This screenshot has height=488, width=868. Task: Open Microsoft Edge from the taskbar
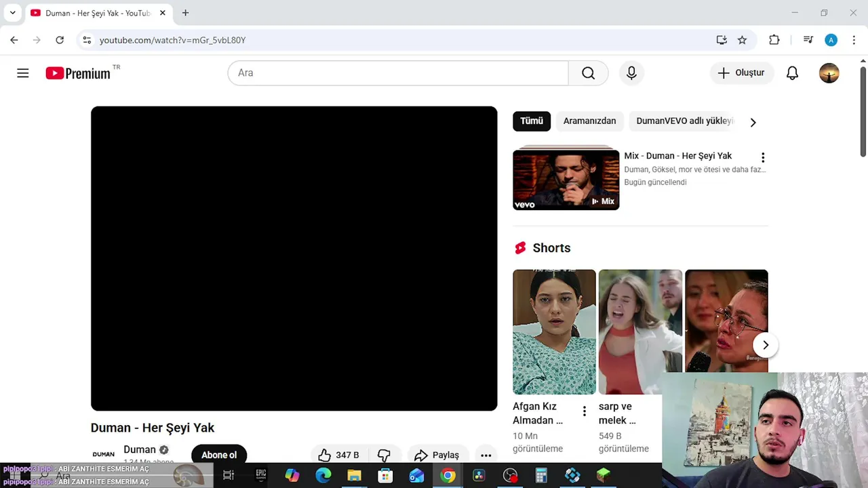[x=323, y=475]
